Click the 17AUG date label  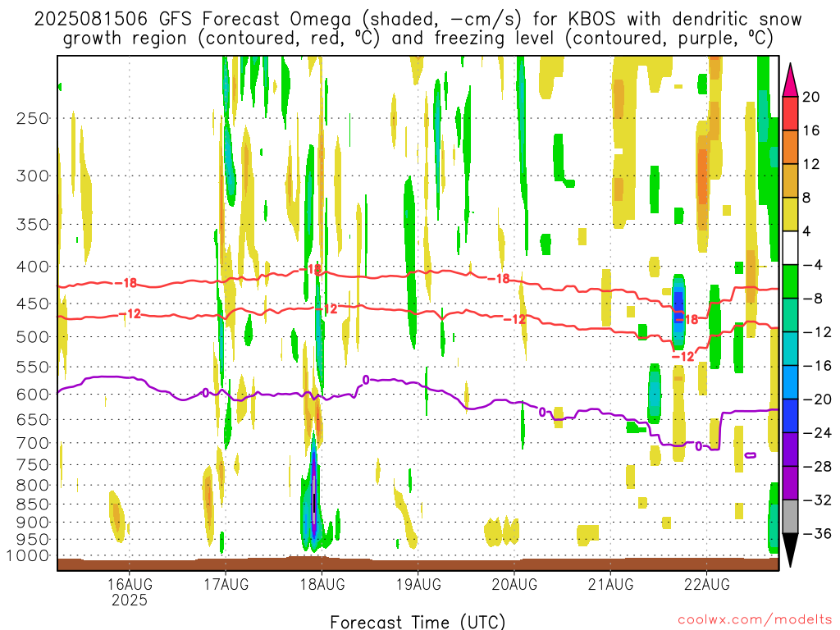click(x=226, y=584)
